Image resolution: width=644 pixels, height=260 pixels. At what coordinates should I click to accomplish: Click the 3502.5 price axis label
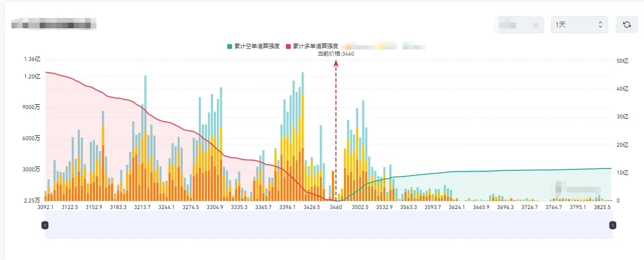pos(360,207)
